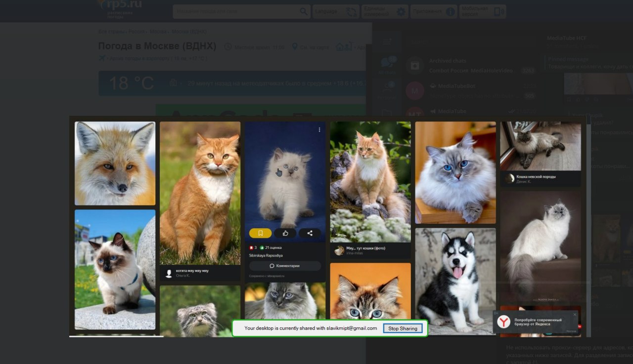Click the Stop Sharing button

[x=403, y=328]
